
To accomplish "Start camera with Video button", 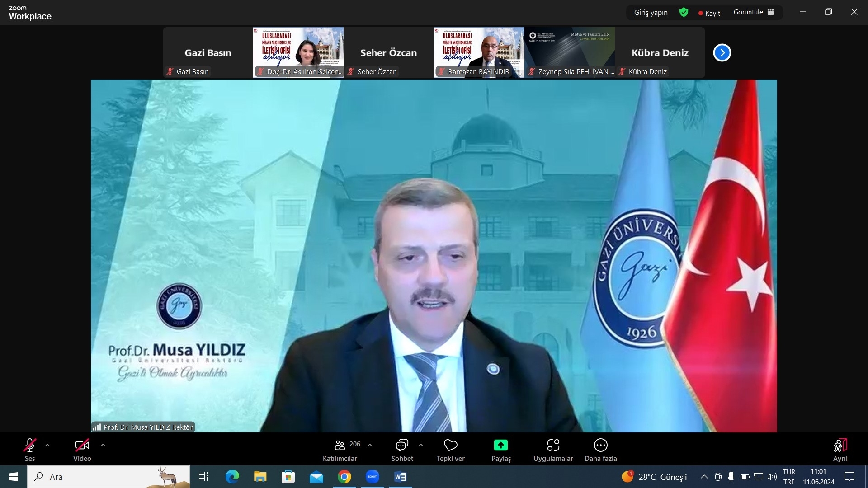I will coord(82,450).
